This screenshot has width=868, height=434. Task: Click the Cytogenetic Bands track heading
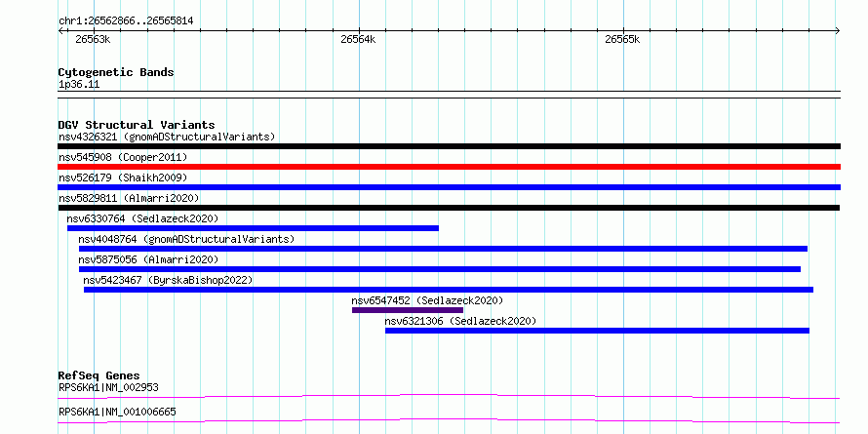tap(116, 72)
